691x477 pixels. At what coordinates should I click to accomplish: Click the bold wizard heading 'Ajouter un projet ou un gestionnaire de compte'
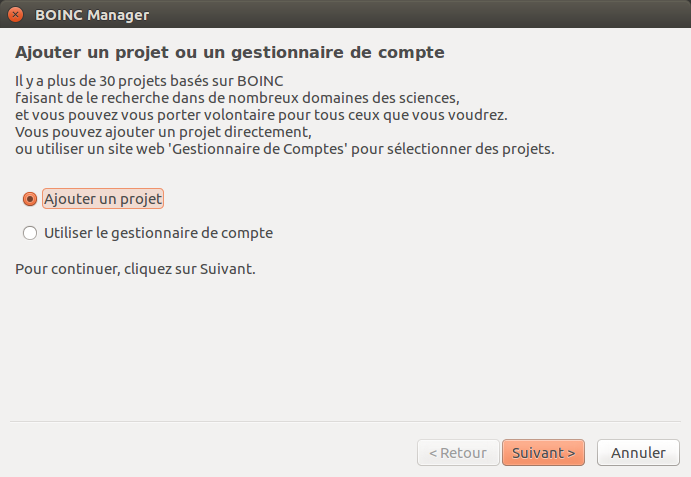230,51
